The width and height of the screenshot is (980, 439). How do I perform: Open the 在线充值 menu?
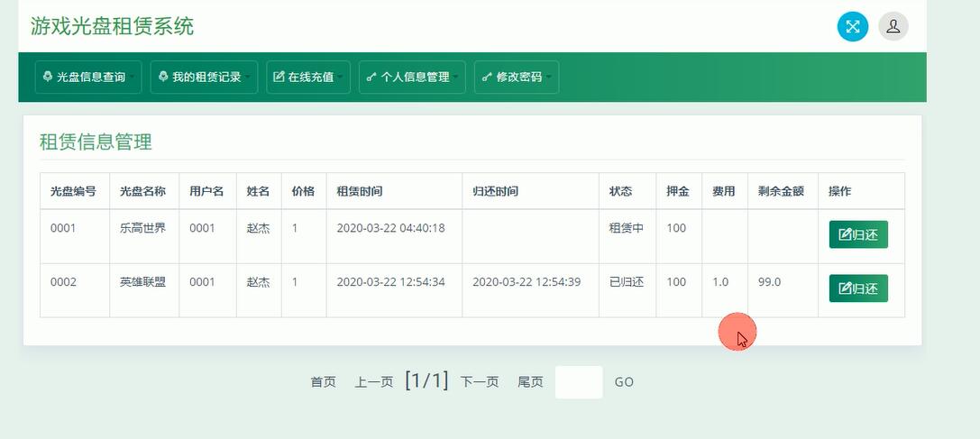(x=308, y=77)
